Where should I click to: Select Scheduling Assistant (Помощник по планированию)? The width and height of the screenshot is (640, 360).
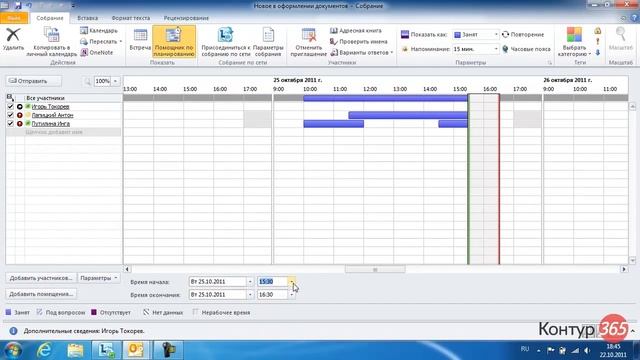[174, 41]
